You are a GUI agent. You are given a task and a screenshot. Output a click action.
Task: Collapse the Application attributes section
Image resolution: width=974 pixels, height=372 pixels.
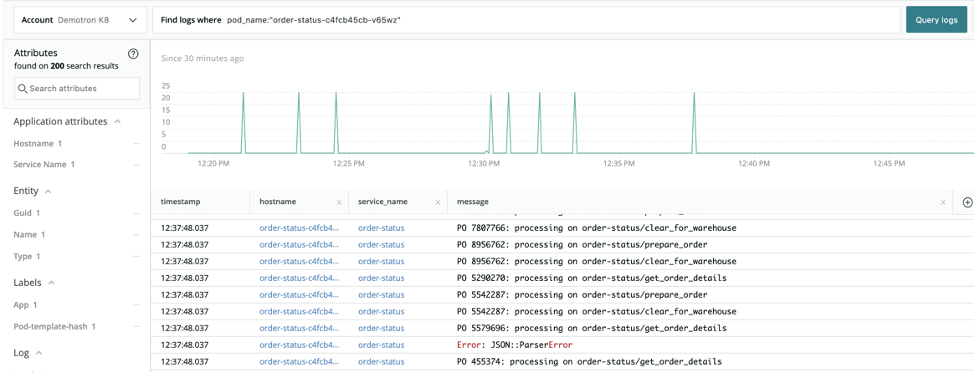117,122
